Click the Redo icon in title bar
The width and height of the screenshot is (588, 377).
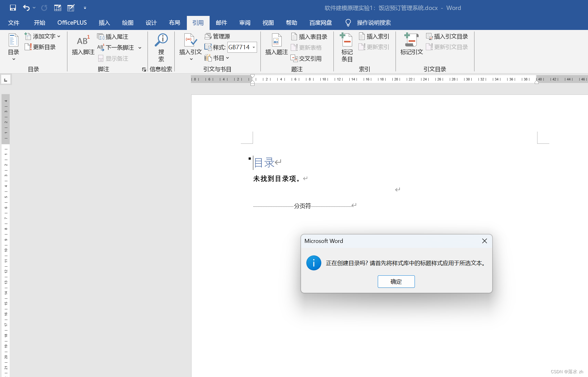[44, 8]
